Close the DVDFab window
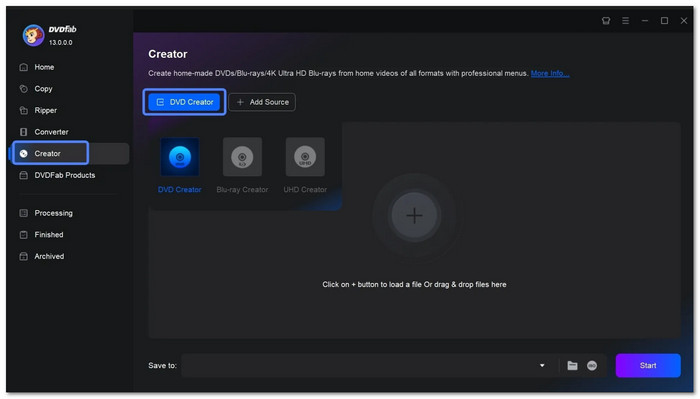Image resolution: width=700 pixels, height=399 pixels. pos(683,21)
